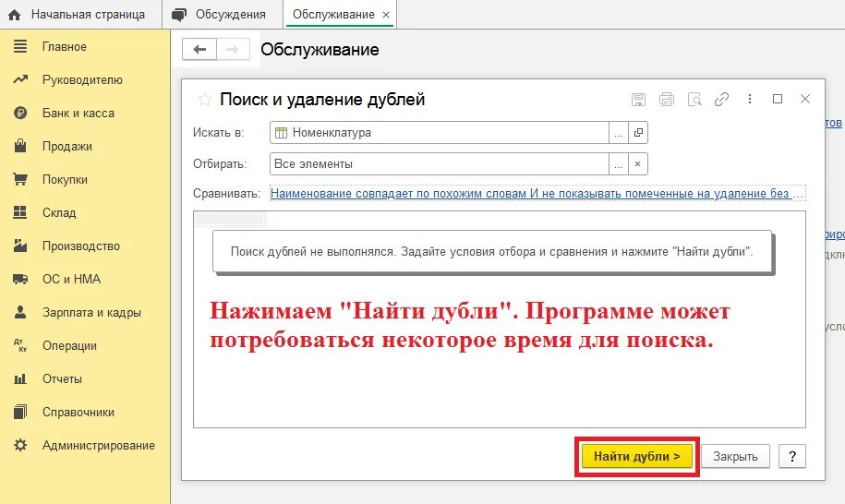This screenshot has width=845, height=504.
Task: Click the Отчеты bar chart icon
Action: (20, 379)
